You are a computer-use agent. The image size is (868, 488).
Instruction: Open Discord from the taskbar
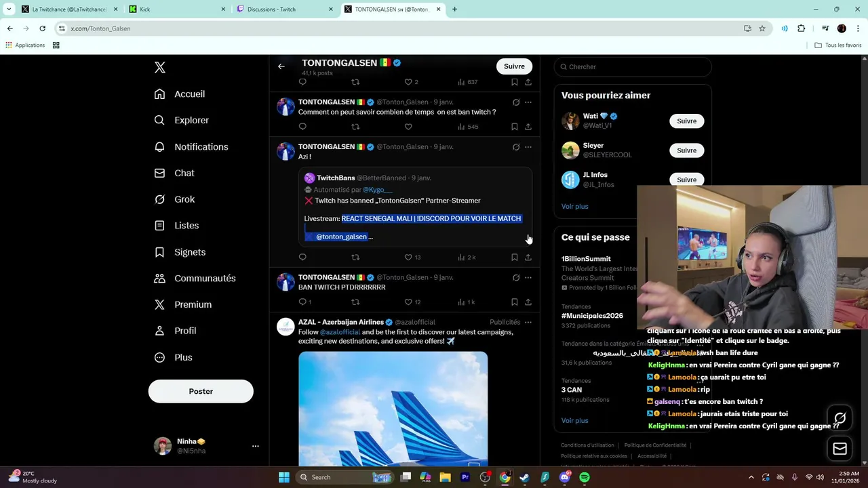(x=564, y=477)
